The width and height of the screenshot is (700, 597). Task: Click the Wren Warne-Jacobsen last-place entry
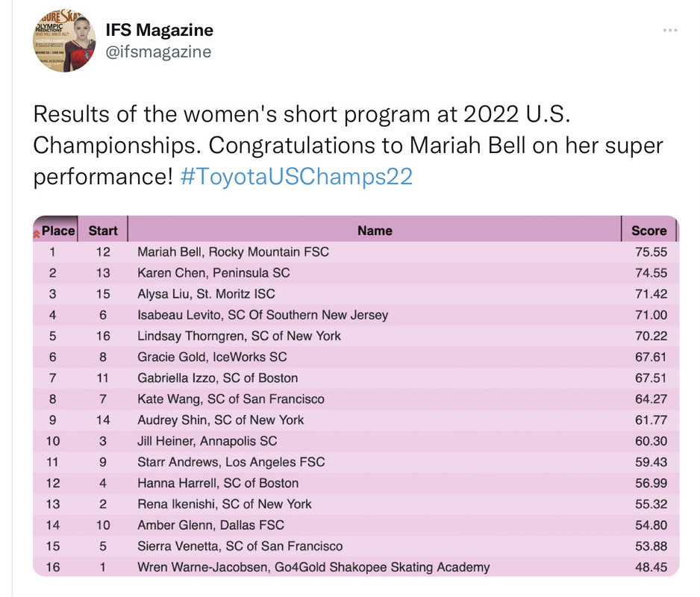[313, 567]
